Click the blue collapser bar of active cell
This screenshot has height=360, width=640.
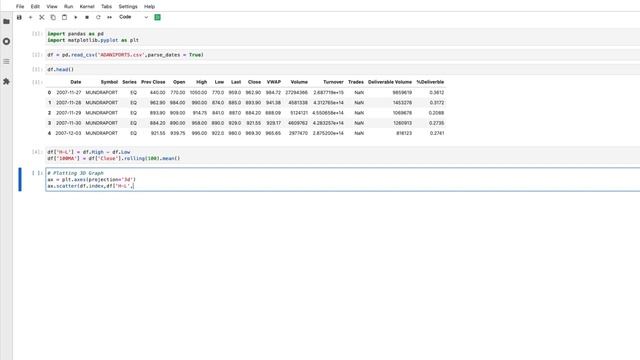[x=20, y=180]
